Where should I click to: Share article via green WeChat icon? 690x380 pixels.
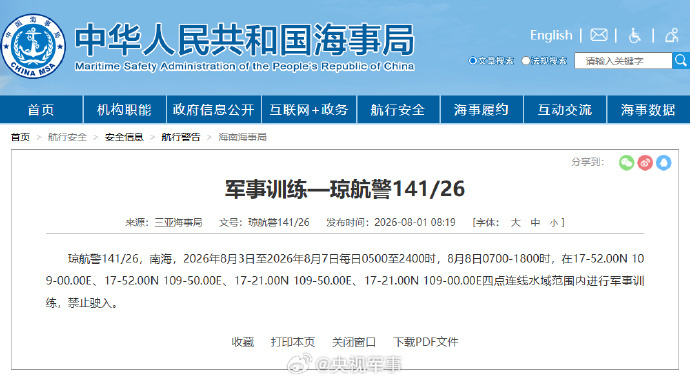pyautogui.click(x=626, y=163)
